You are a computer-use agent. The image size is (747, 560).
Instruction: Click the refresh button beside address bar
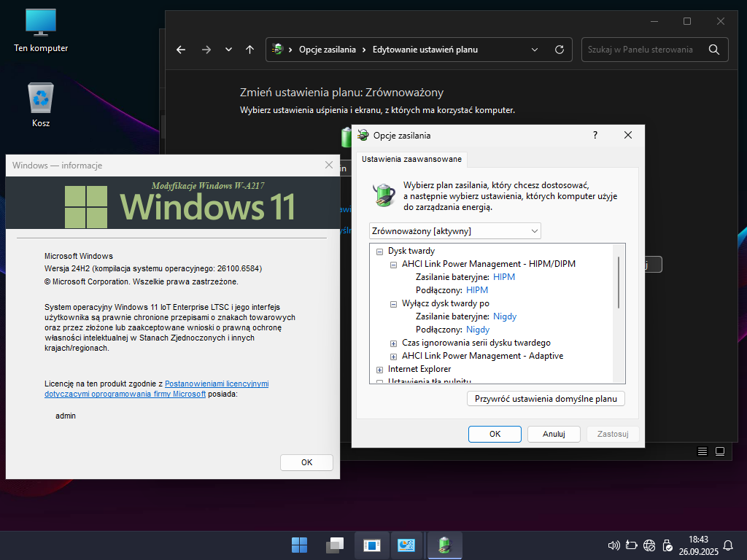pos(560,50)
